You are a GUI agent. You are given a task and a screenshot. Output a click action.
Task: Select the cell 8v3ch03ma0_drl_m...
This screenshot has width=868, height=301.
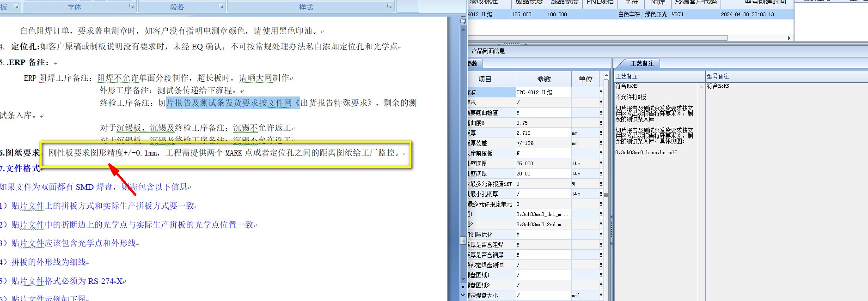pos(544,214)
